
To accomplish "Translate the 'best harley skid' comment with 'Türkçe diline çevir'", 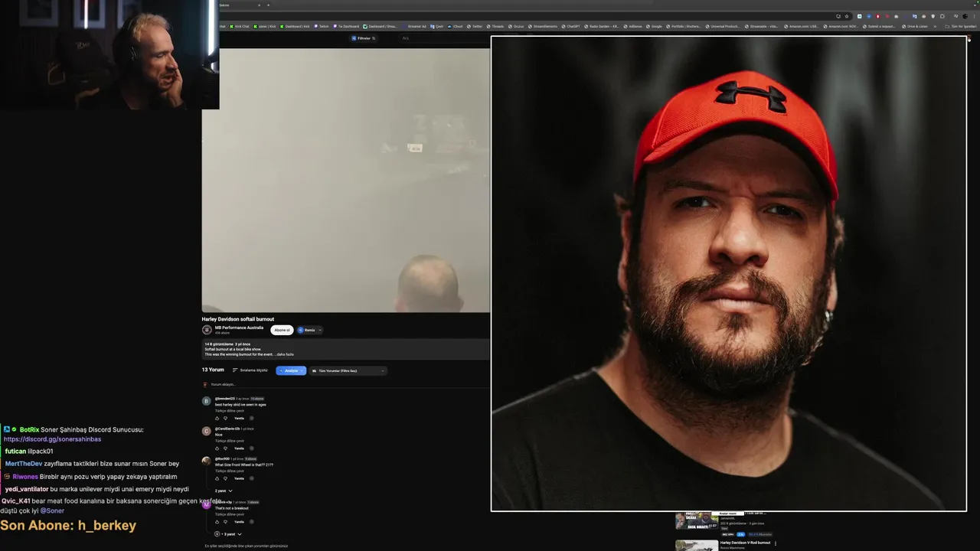I will pyautogui.click(x=230, y=411).
